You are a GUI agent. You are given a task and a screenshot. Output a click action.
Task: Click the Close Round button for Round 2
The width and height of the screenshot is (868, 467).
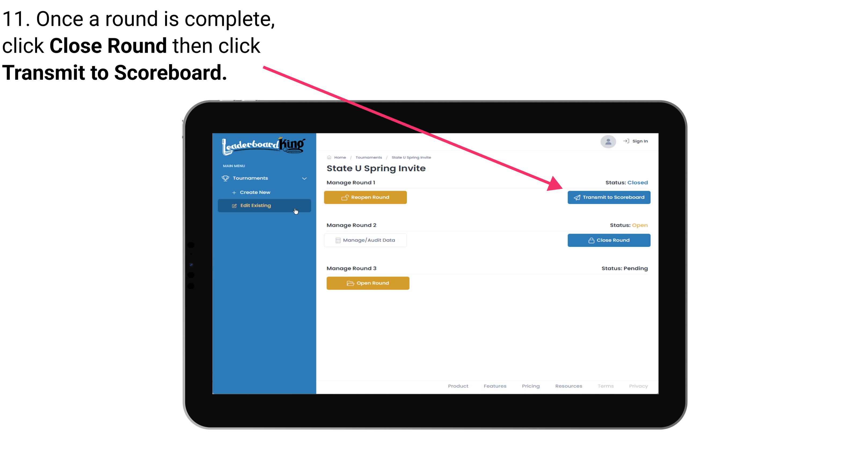(x=609, y=240)
